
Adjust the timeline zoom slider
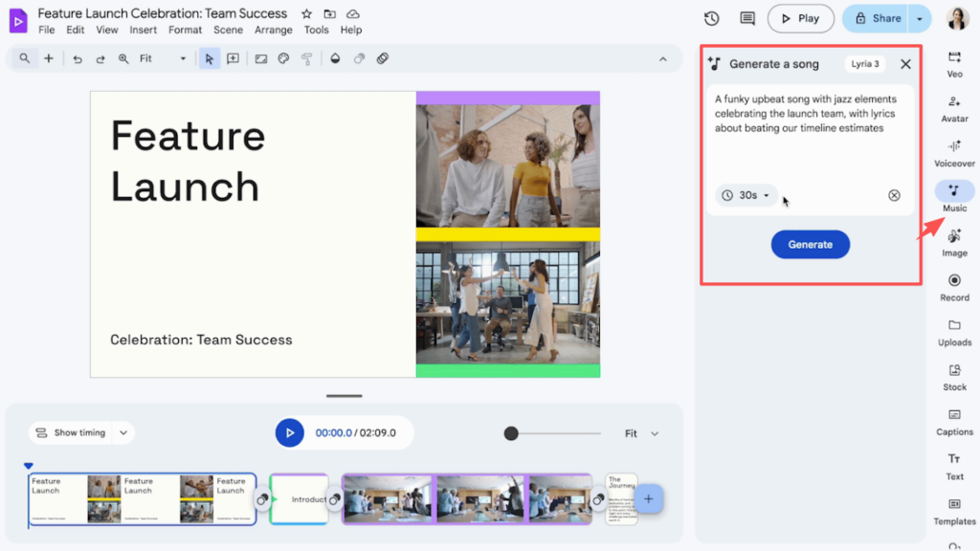(x=513, y=432)
